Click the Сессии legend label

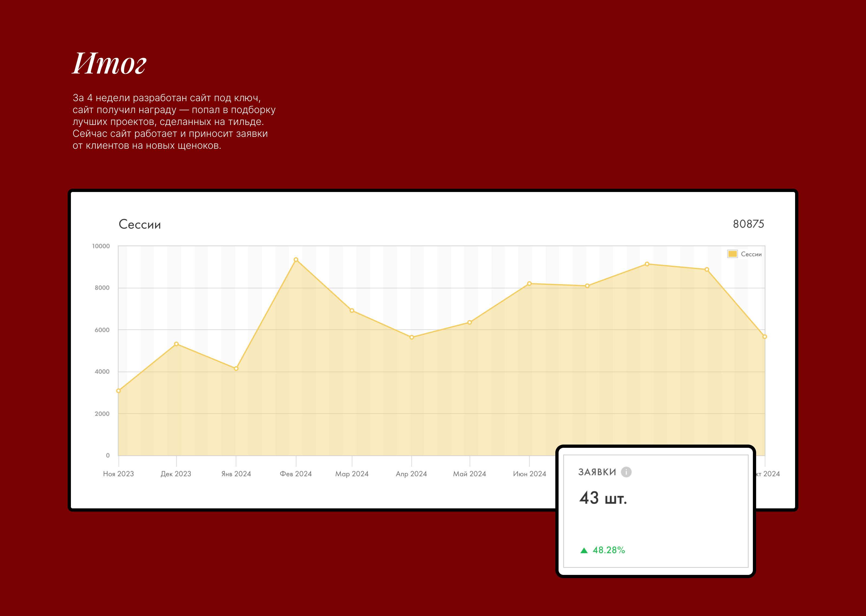point(751,254)
